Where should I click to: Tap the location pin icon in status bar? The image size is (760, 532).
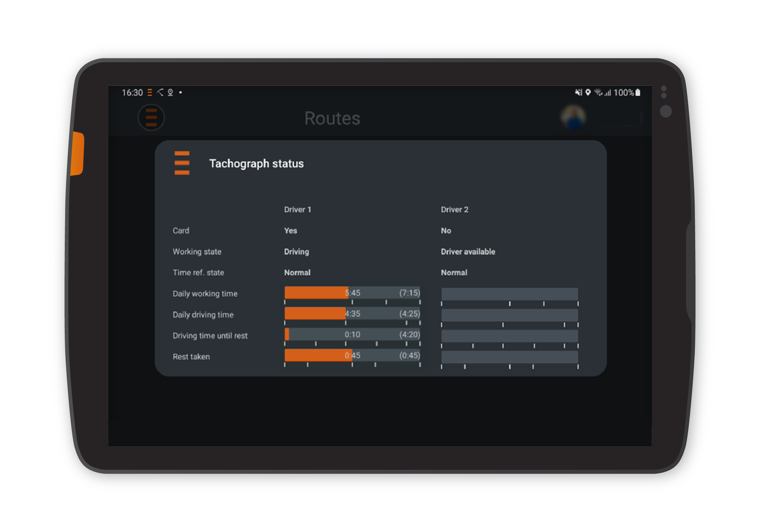pyautogui.click(x=588, y=92)
